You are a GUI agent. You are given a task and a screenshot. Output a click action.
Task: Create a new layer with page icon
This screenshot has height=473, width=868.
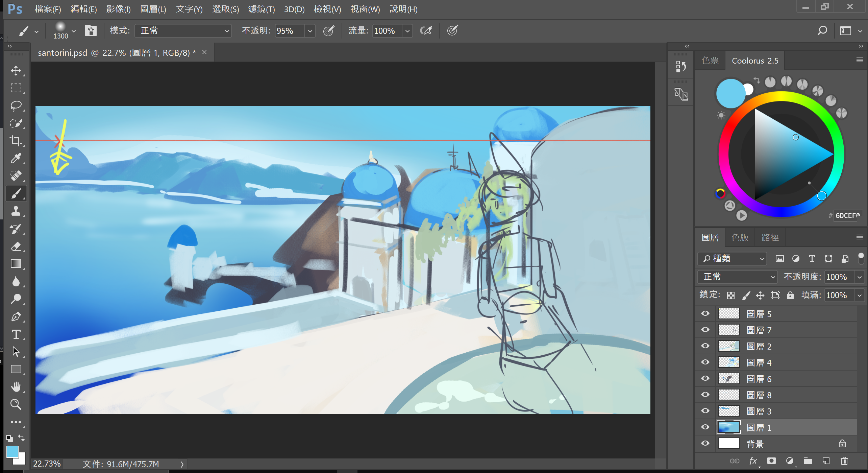[x=826, y=461]
